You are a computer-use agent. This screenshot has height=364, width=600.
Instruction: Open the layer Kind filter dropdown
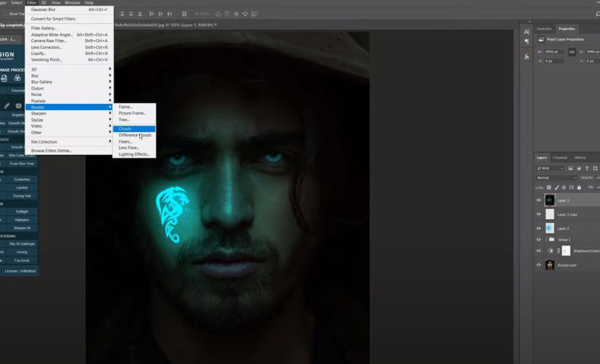[551, 168]
